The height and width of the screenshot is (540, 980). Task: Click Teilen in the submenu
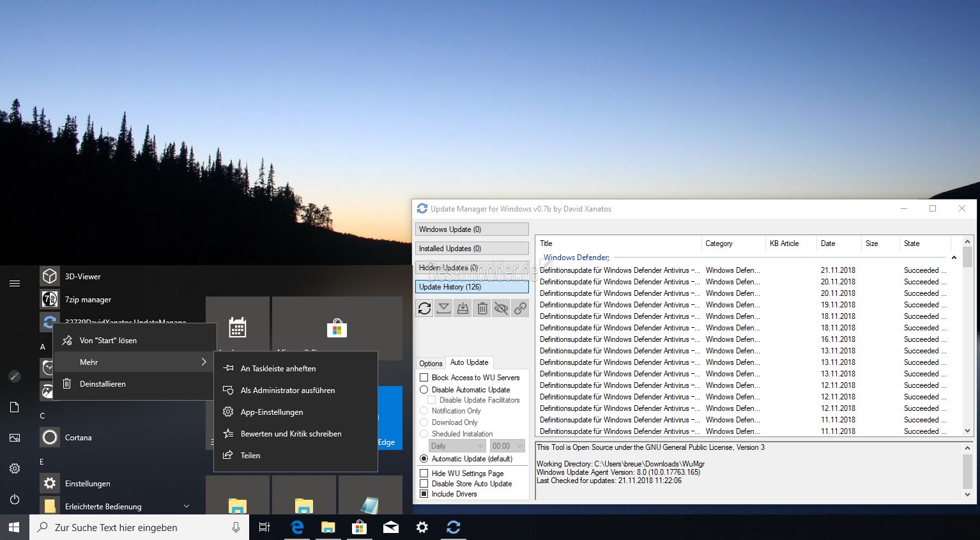(295, 456)
